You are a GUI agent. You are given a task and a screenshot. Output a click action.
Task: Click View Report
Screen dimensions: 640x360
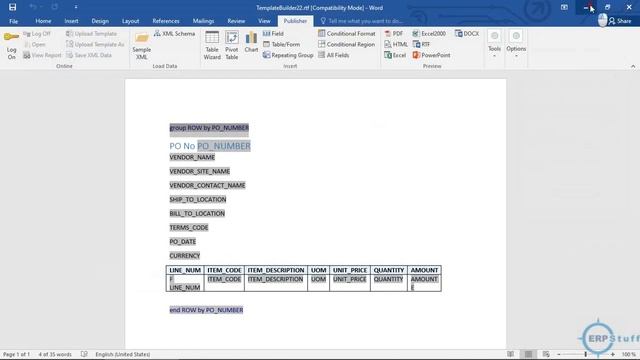[42, 55]
